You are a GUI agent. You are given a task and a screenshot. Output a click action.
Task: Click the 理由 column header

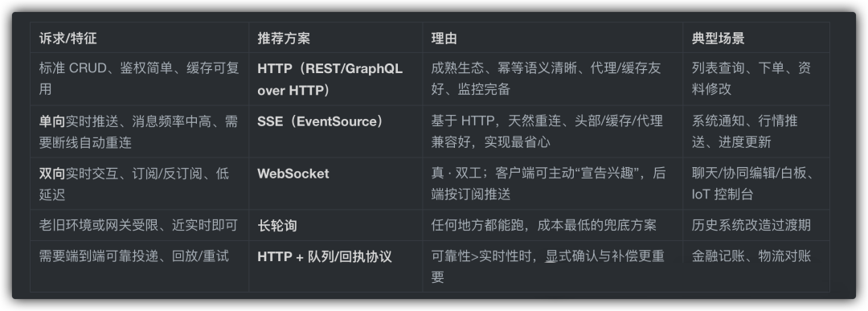pos(552,38)
